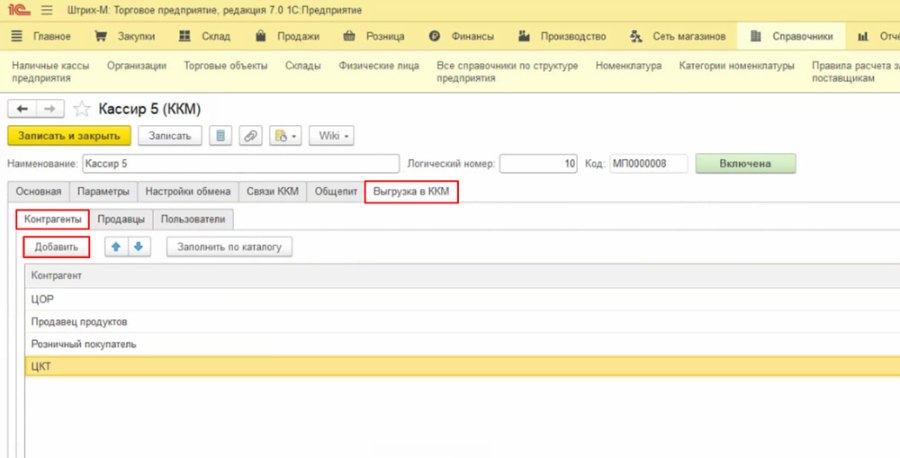Viewport: 900px width, 458px height.
Task: Select the Продавец продуктов row
Action: [462, 322]
